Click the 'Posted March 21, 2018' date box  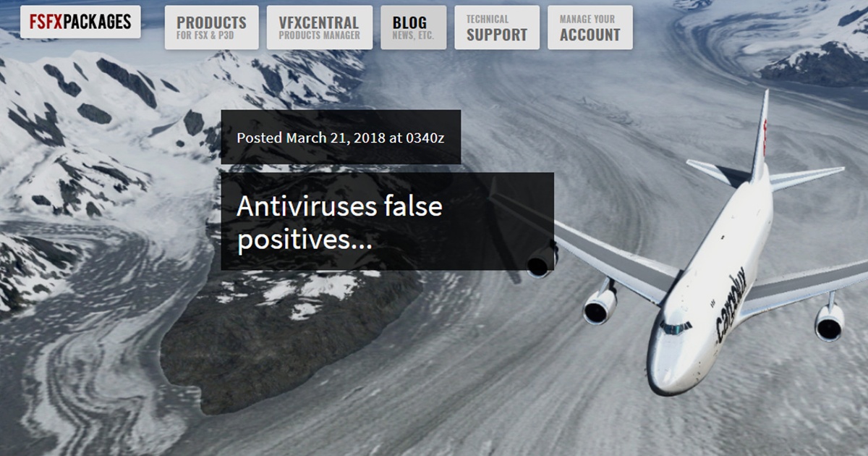tap(341, 137)
